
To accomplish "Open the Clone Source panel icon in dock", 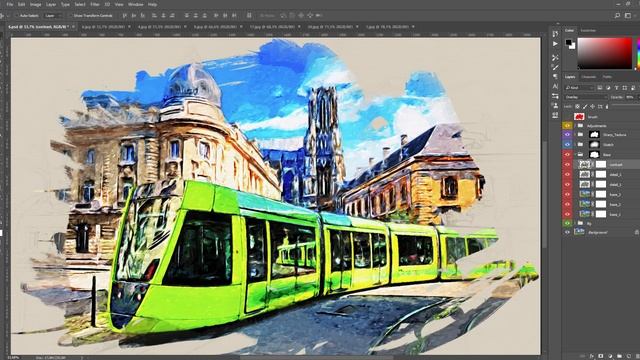I will (x=556, y=105).
